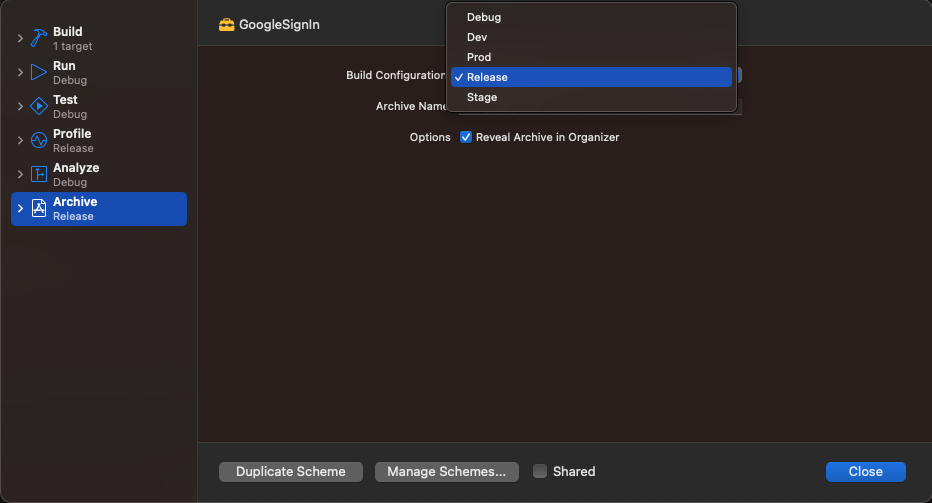
Task: Select the Build row label
Action: coord(68,32)
